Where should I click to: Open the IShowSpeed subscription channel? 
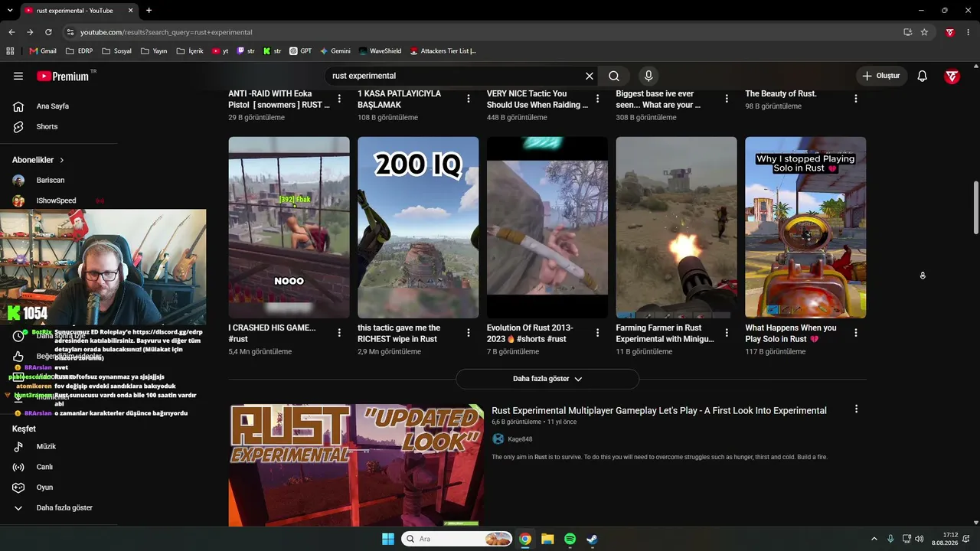pos(56,201)
